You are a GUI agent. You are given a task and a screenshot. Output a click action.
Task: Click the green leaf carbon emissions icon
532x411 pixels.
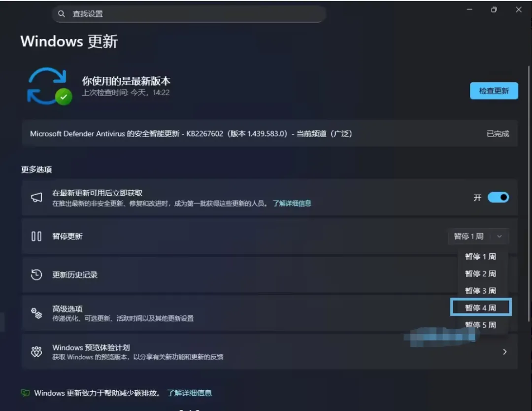[26, 393]
